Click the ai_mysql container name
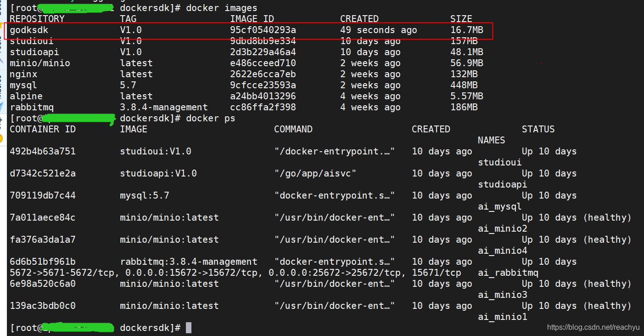This screenshot has height=336, width=644. click(500, 206)
